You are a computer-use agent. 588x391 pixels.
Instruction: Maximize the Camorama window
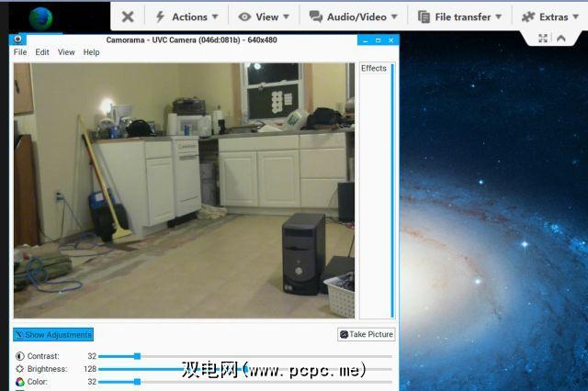[x=378, y=40]
